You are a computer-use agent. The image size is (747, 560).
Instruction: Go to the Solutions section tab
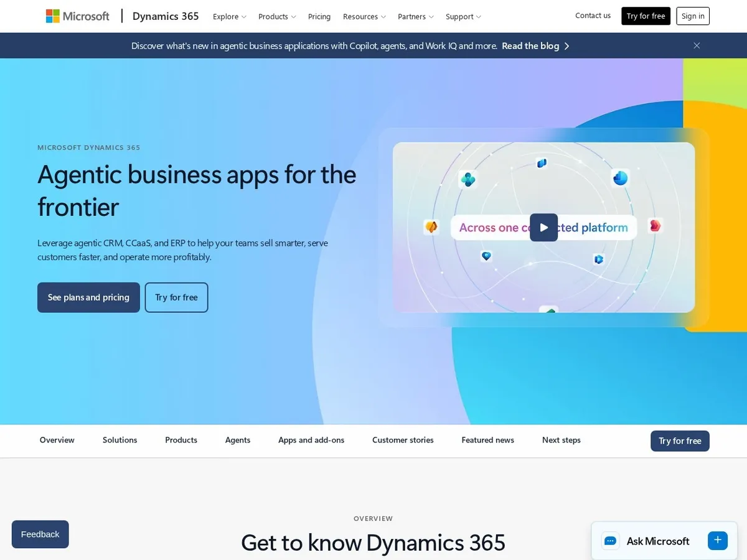(120, 440)
